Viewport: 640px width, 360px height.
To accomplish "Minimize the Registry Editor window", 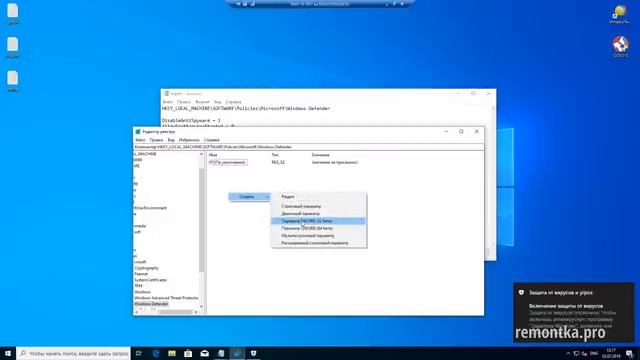I will 446,131.
